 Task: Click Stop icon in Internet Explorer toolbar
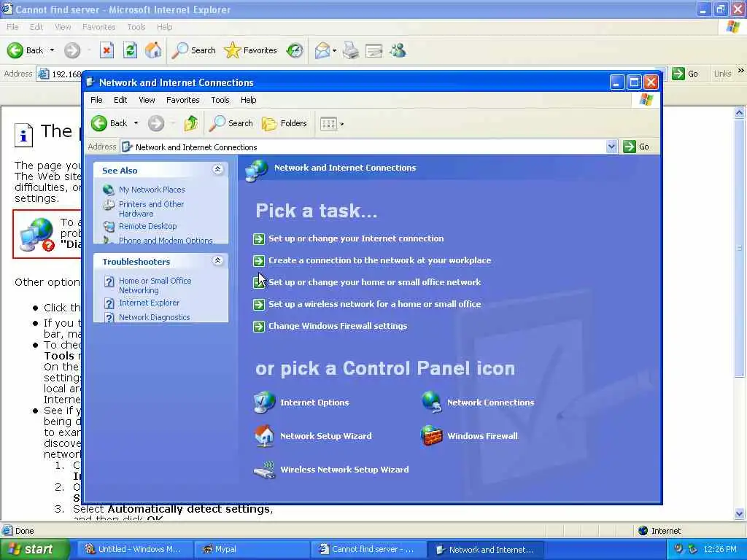(x=107, y=50)
